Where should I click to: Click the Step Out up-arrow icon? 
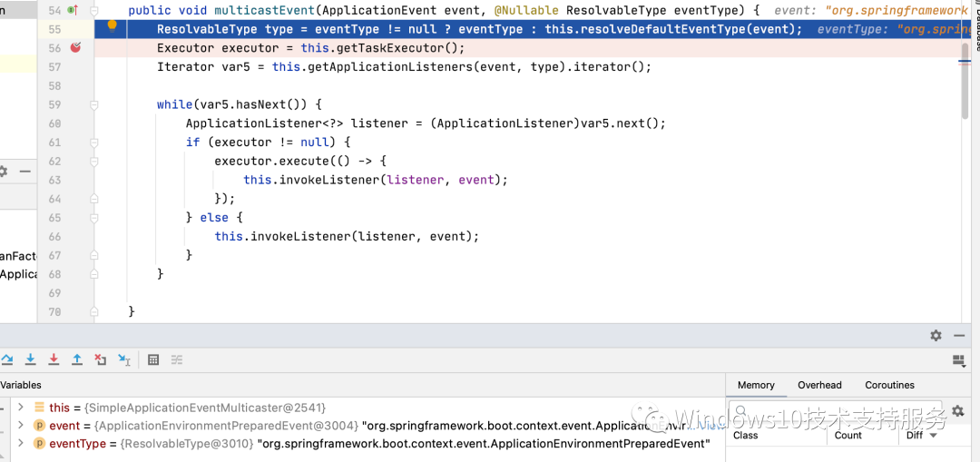77,359
